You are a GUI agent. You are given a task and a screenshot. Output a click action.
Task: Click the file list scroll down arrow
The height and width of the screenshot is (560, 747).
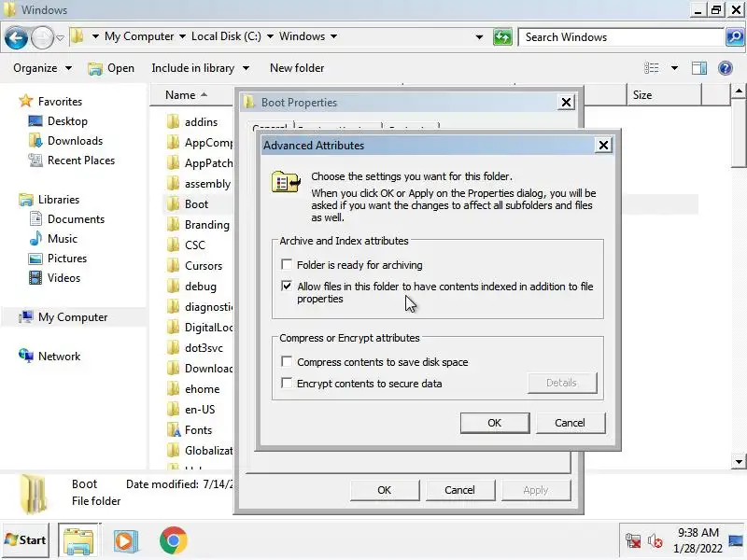click(739, 461)
